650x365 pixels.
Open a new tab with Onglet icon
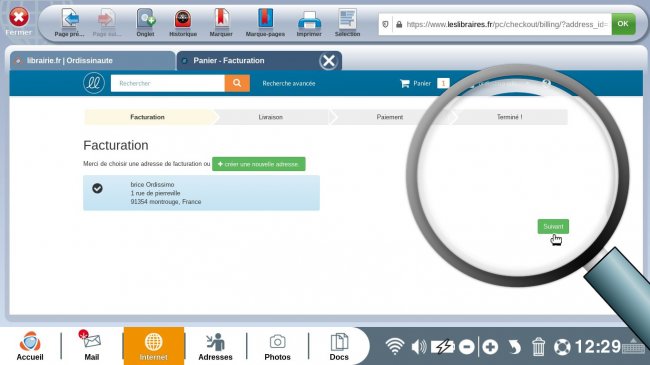coord(146,19)
